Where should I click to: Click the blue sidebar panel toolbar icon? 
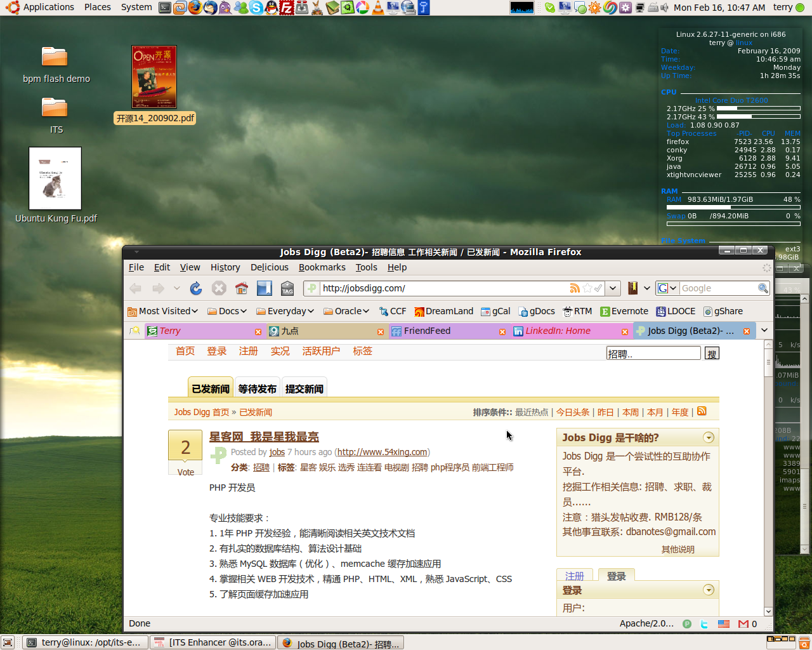[x=265, y=288]
